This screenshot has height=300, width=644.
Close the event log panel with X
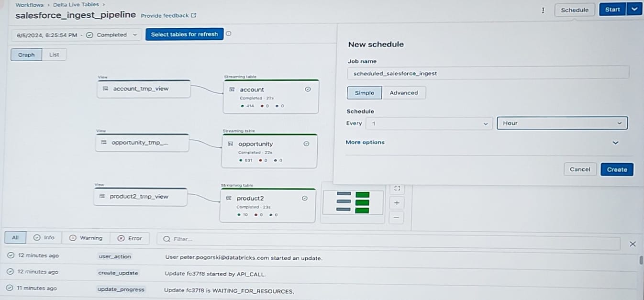(632, 244)
